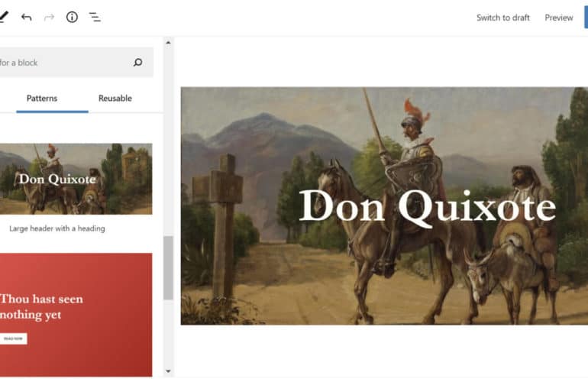Switch to the Reusable tab
The height and width of the screenshot is (382, 588).
point(115,99)
